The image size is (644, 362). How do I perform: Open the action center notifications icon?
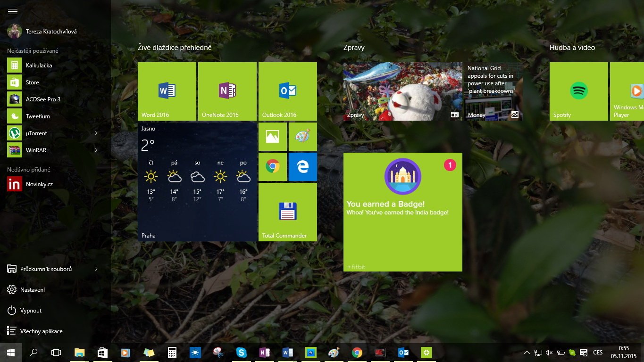[584, 353]
